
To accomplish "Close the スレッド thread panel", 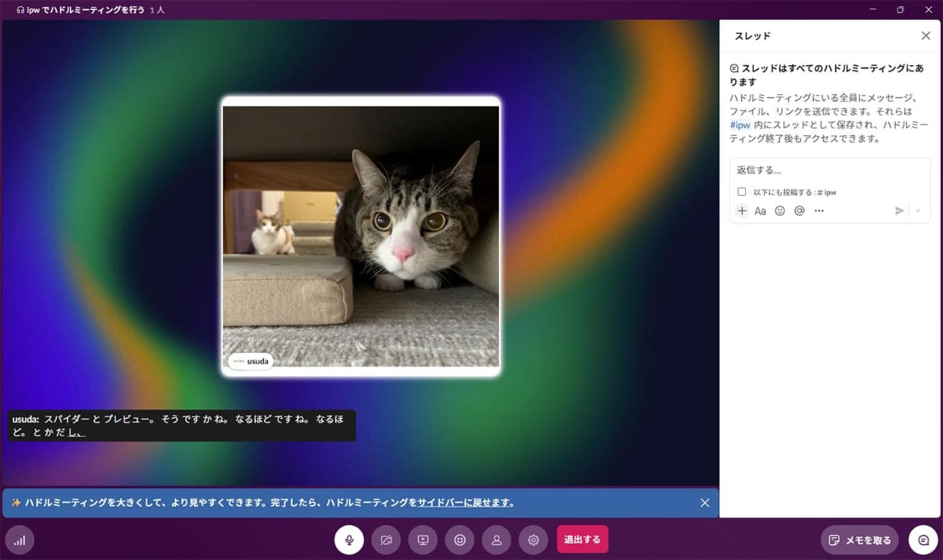I will pos(926,35).
